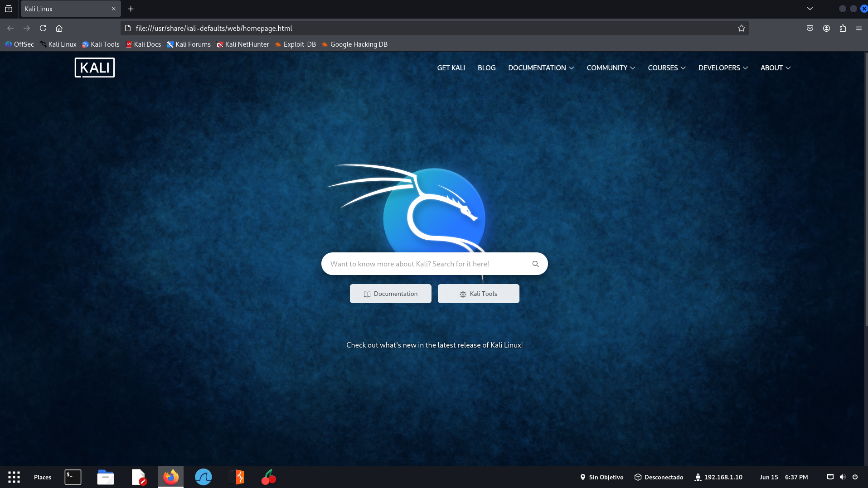Viewport: 868px width, 488px height.
Task: Launch the terminal from taskbar
Action: click(x=73, y=477)
